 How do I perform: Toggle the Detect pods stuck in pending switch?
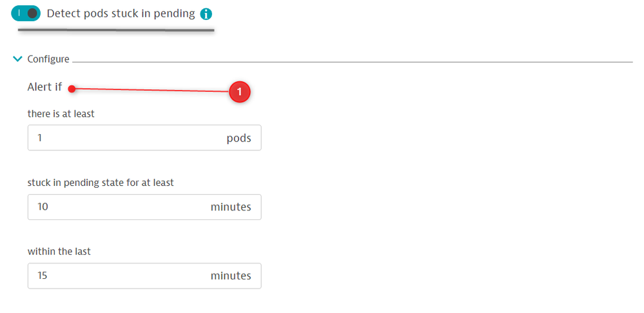26,14
